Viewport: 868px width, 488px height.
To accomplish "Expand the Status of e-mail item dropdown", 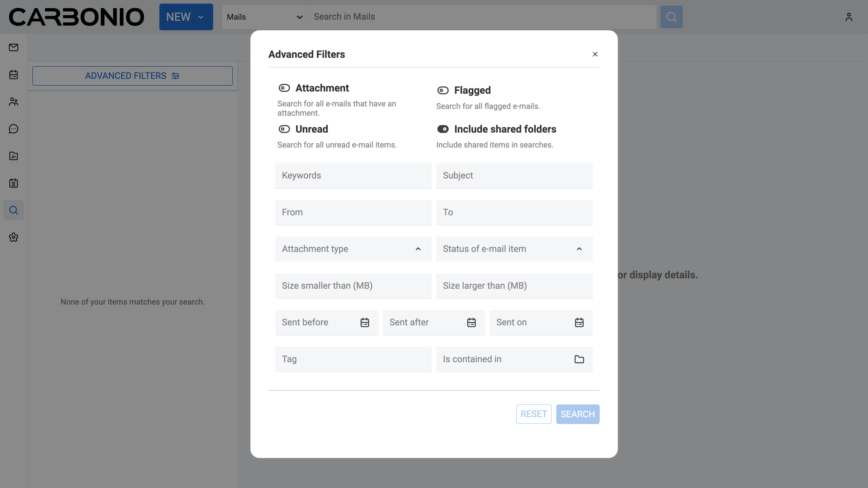I will tap(514, 249).
